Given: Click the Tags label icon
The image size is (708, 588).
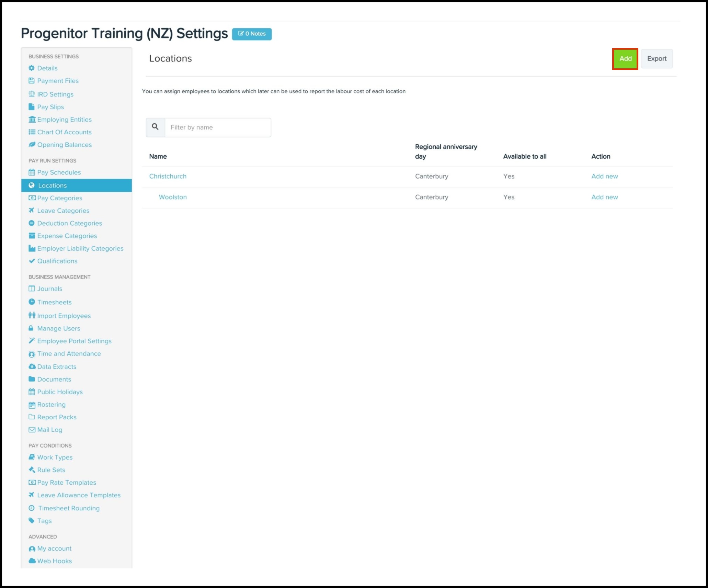Looking at the screenshot, I should (x=32, y=521).
